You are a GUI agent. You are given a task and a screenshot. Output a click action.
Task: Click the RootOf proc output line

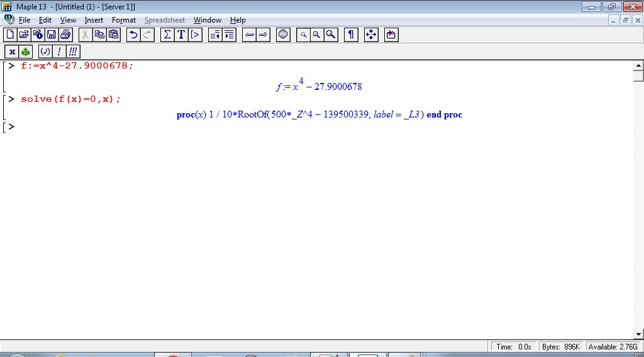[x=319, y=114]
